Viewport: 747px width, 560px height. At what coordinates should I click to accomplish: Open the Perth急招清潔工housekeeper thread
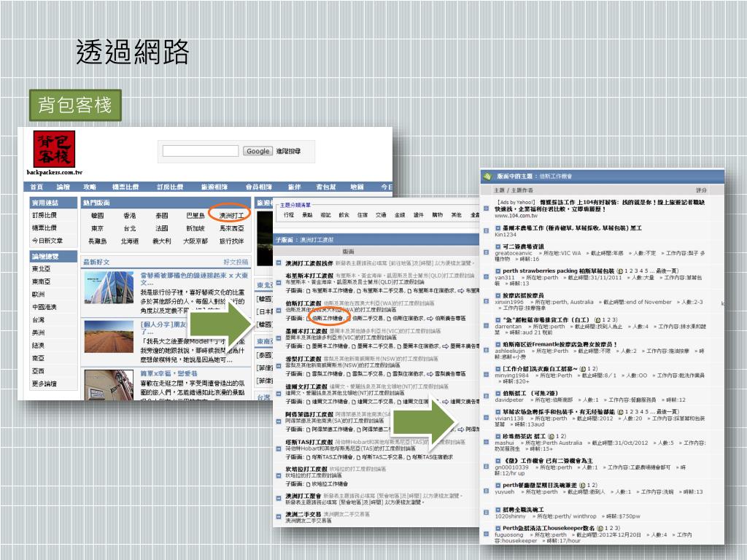549,528
